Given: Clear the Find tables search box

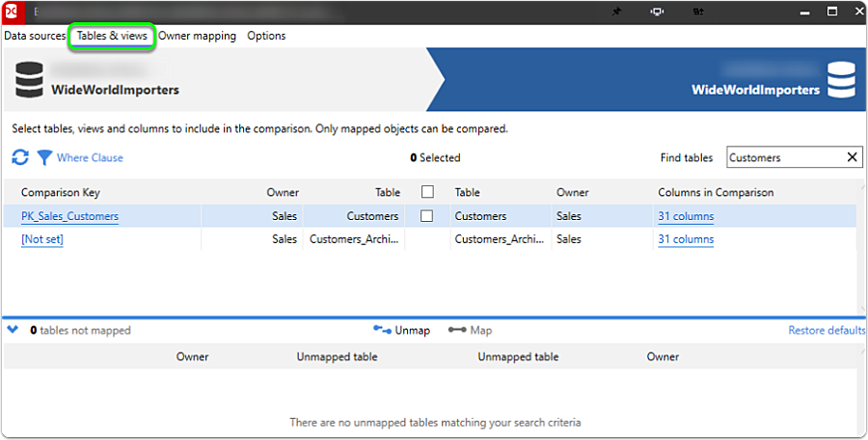Looking at the screenshot, I should point(853,157).
